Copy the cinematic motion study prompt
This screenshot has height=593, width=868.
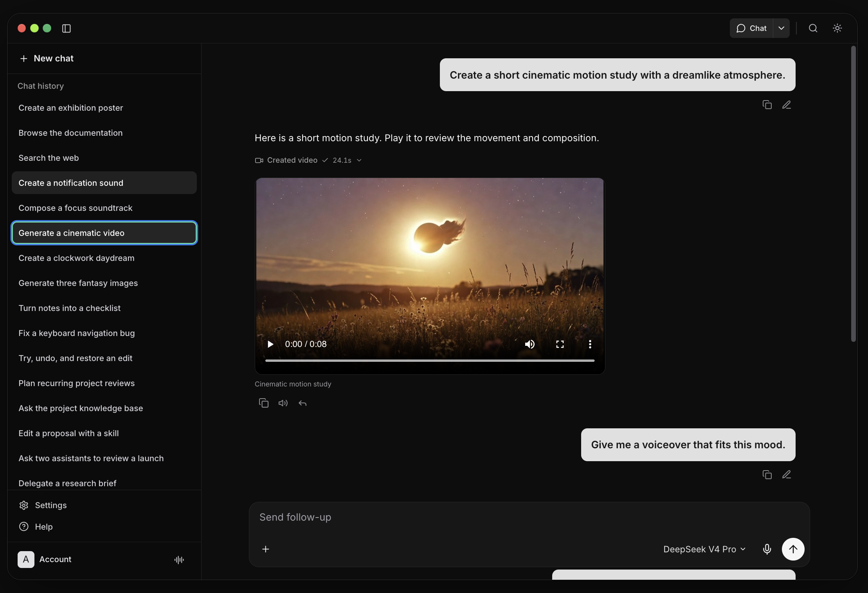(767, 105)
